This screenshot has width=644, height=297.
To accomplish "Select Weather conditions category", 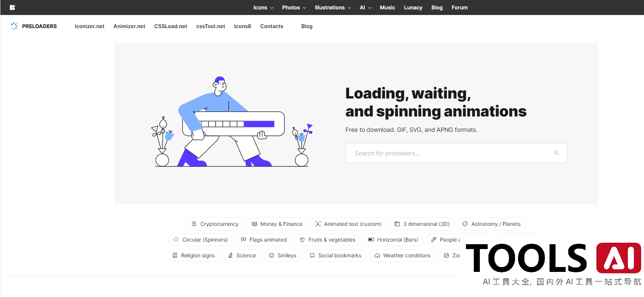I will pyautogui.click(x=402, y=255).
